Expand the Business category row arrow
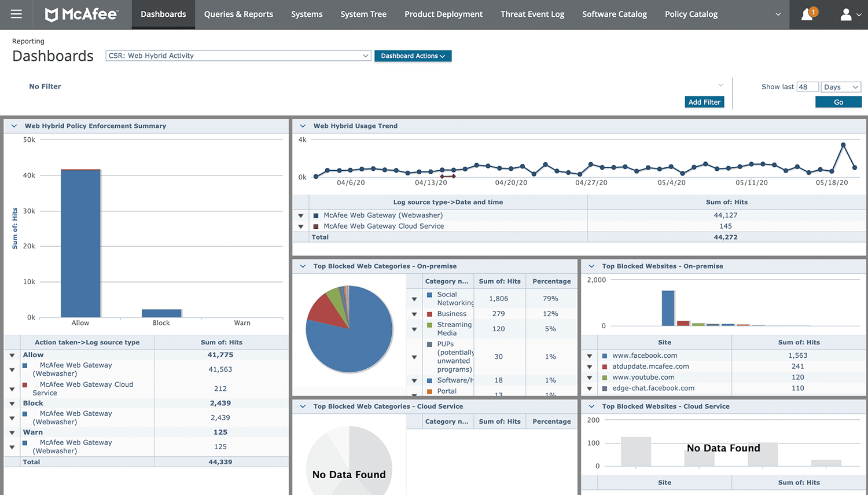 414,314
